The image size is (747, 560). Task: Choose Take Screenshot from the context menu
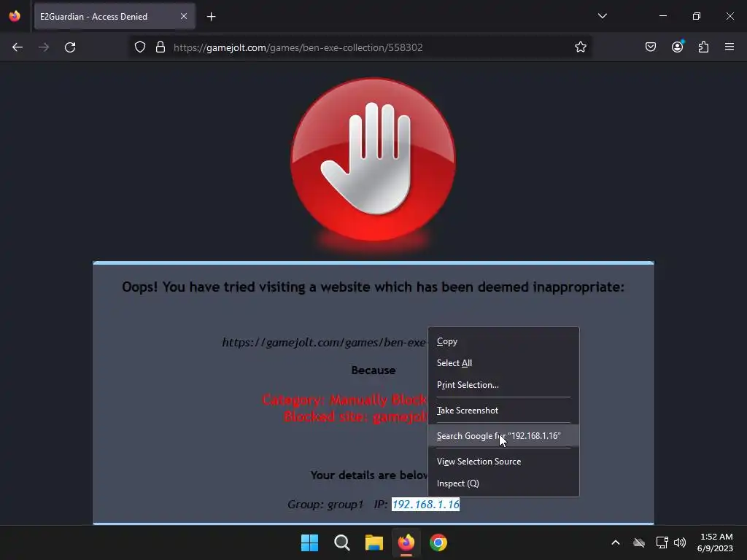click(503, 411)
